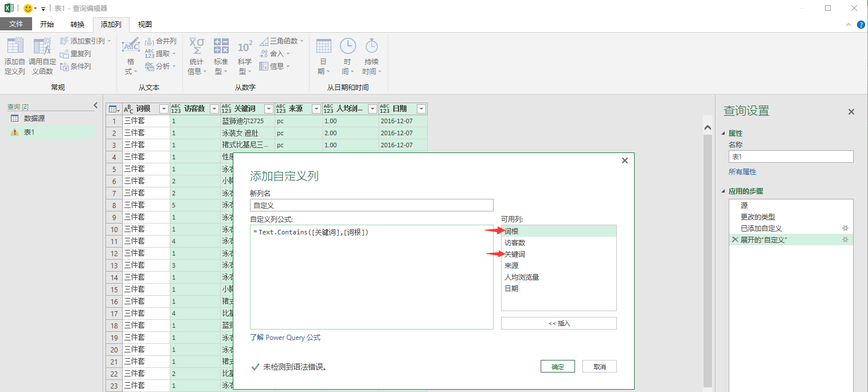Click the New column name (新列名) field
868x392 pixels.
coord(372,205)
